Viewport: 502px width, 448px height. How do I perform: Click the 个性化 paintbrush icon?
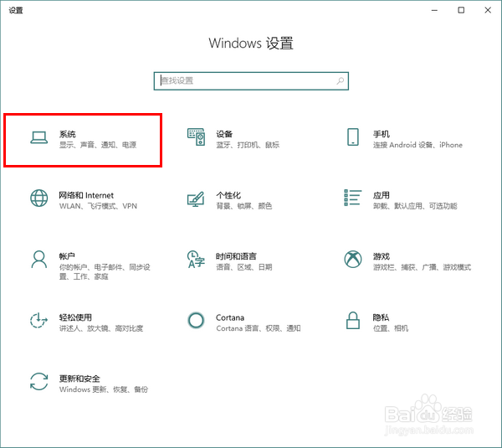(x=196, y=198)
